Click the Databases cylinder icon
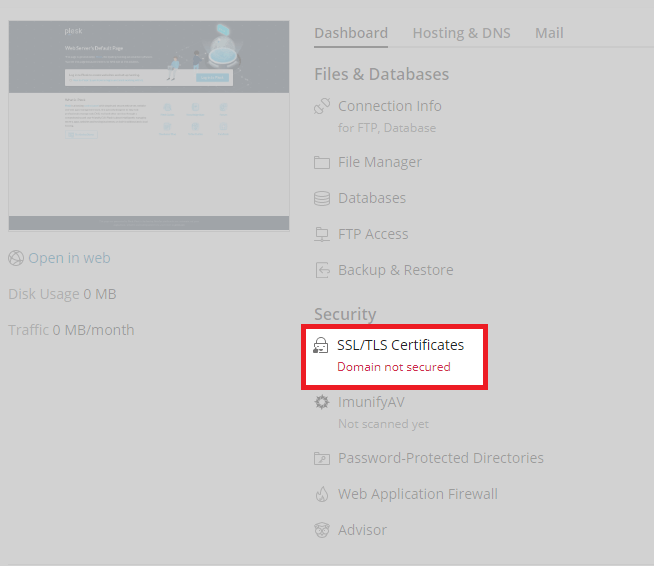654x566 pixels. pos(322,198)
